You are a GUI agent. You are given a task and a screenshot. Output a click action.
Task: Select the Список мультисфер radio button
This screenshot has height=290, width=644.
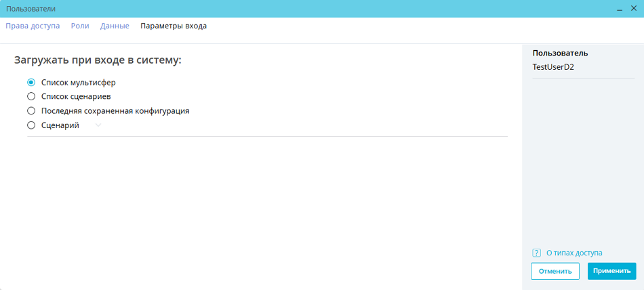pyautogui.click(x=31, y=82)
